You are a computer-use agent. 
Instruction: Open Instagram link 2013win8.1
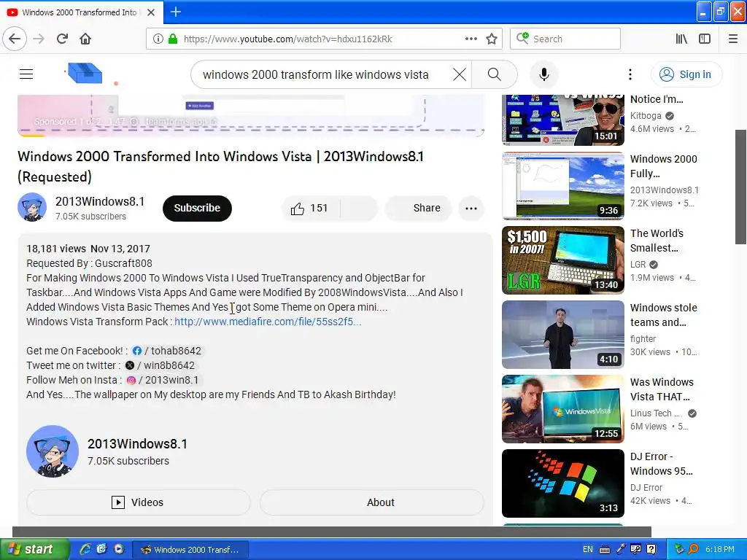162,380
